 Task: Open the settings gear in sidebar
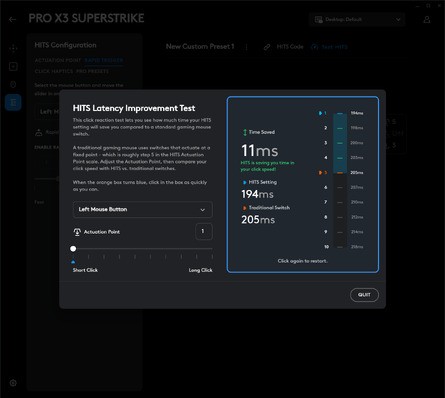13,383
